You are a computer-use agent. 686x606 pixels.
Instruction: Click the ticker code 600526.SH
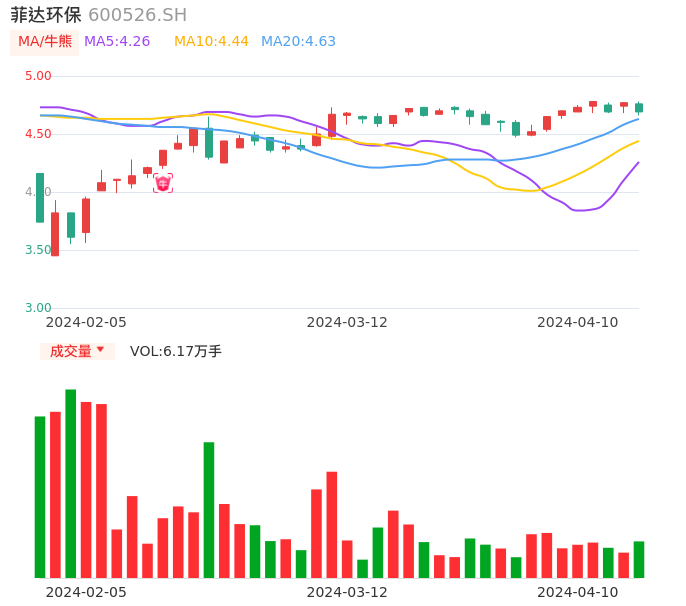click(x=137, y=15)
